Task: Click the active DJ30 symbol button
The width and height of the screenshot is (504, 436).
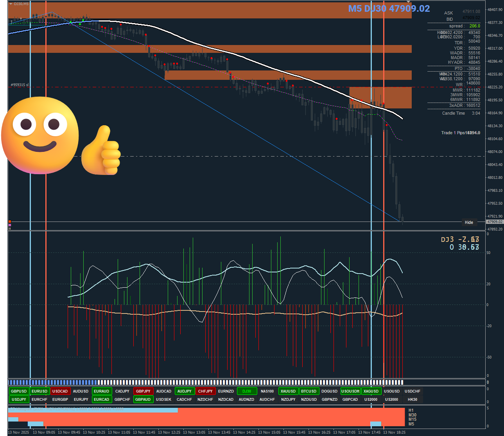Action: tap(247, 391)
